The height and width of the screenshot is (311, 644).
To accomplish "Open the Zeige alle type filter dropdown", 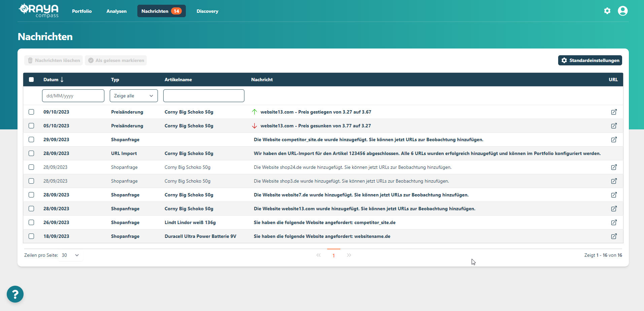I will click(x=133, y=96).
